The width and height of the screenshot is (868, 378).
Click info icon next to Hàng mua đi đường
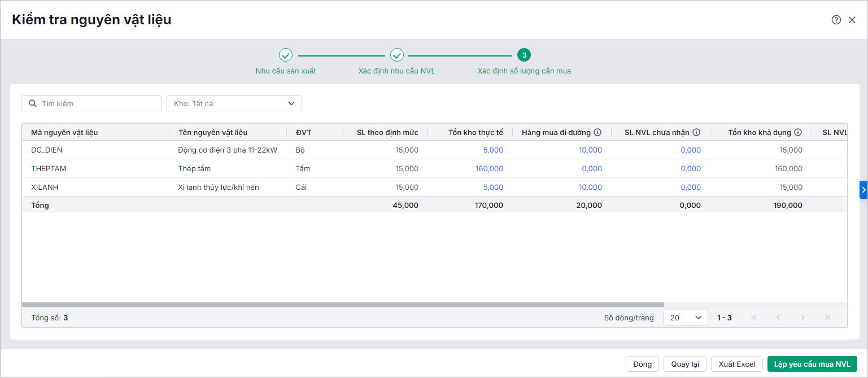[597, 132]
